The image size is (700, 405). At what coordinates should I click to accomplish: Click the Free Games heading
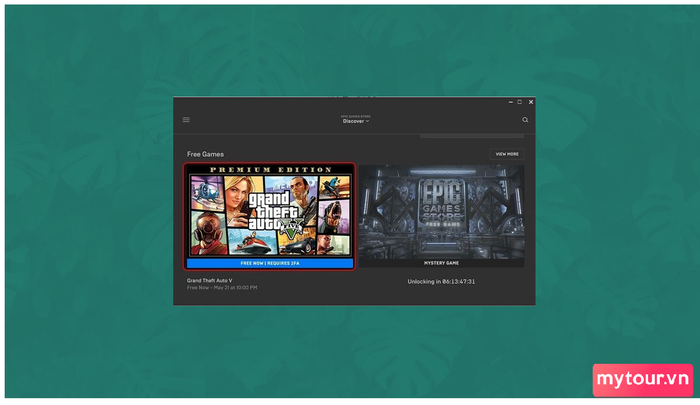[x=205, y=154]
